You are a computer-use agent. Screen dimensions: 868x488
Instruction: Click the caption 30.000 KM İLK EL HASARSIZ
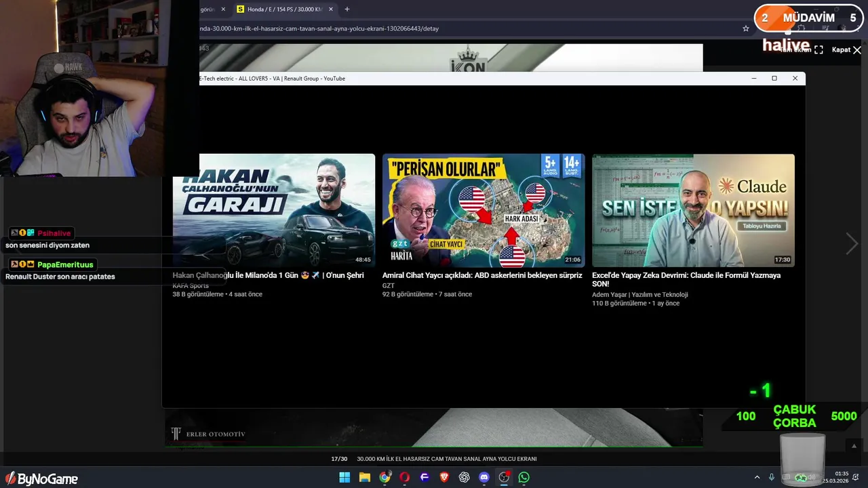(447, 459)
